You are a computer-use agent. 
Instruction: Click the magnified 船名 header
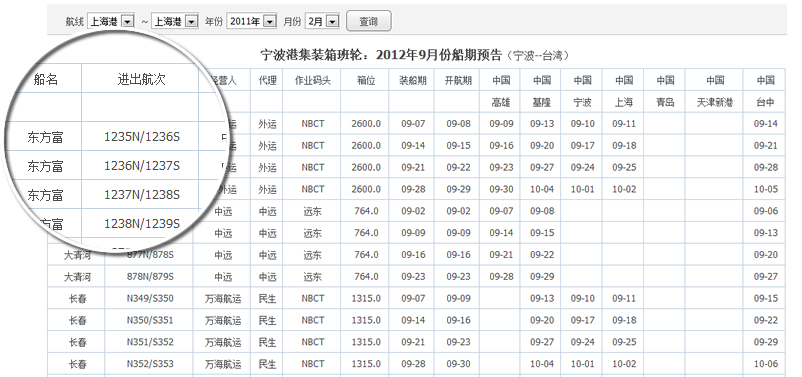(x=46, y=79)
